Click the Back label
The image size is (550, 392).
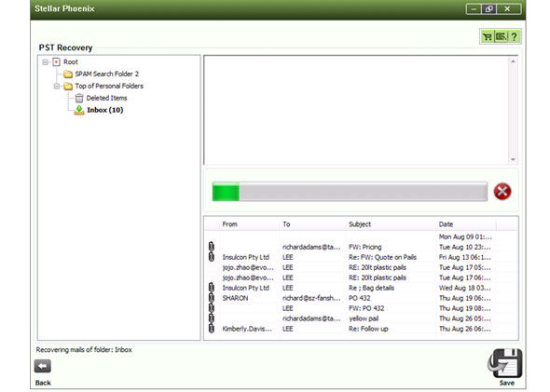[x=43, y=383]
